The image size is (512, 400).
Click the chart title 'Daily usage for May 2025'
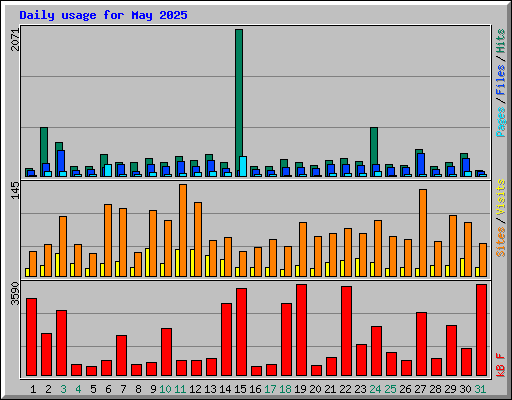[x=103, y=15]
